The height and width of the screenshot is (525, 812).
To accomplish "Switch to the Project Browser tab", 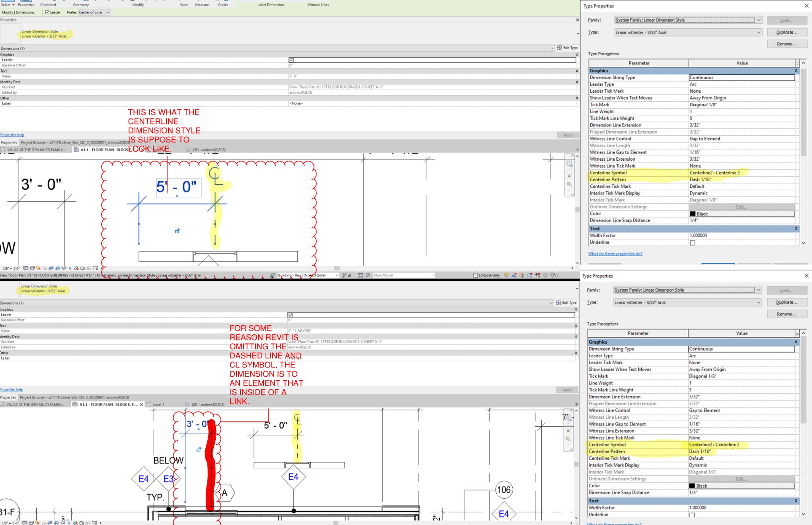I will coord(75,142).
